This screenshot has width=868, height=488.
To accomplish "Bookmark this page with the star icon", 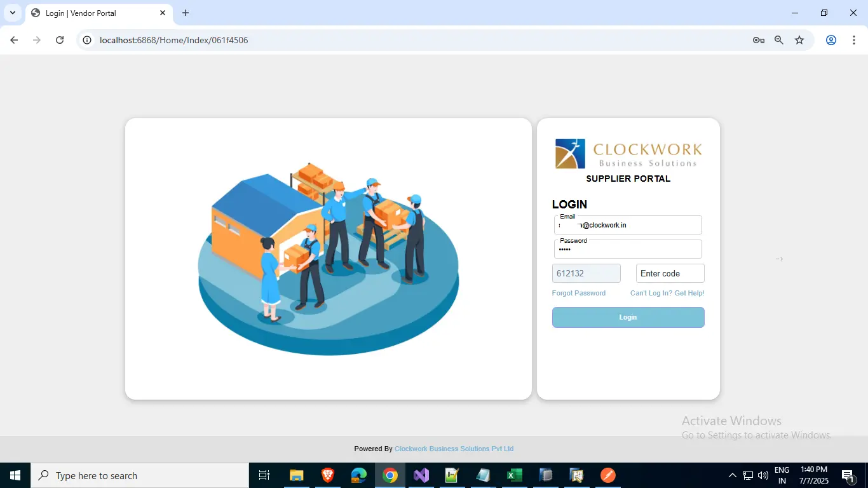I will coord(799,40).
